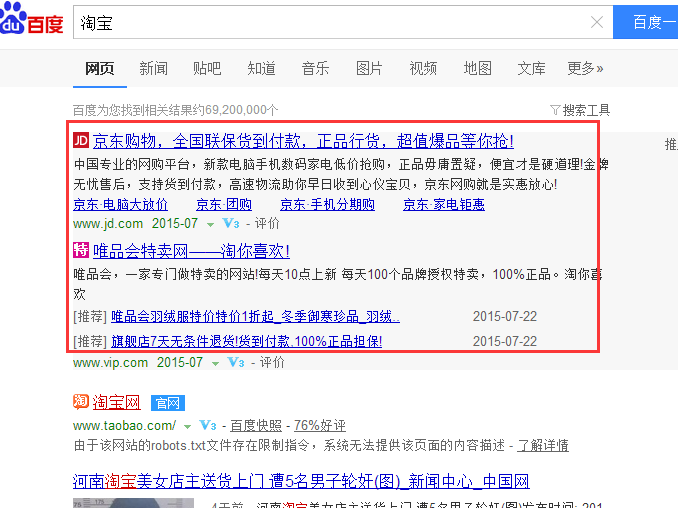This screenshot has height=508, width=678.
Task: Switch to the 知道 tab
Action: [261, 68]
